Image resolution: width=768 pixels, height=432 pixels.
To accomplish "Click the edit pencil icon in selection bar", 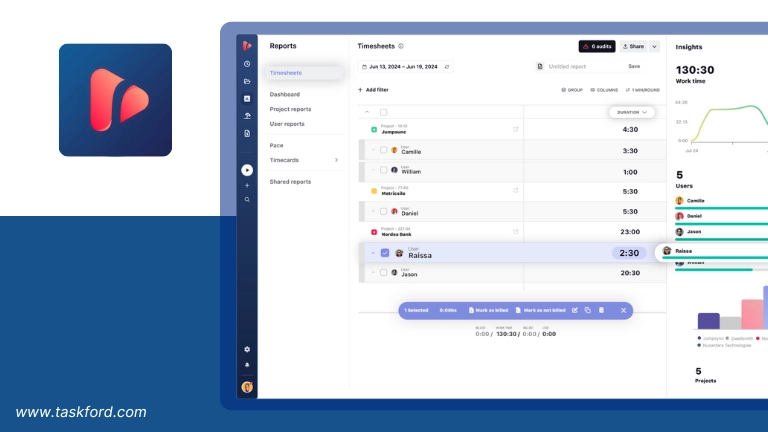I will coord(575,310).
